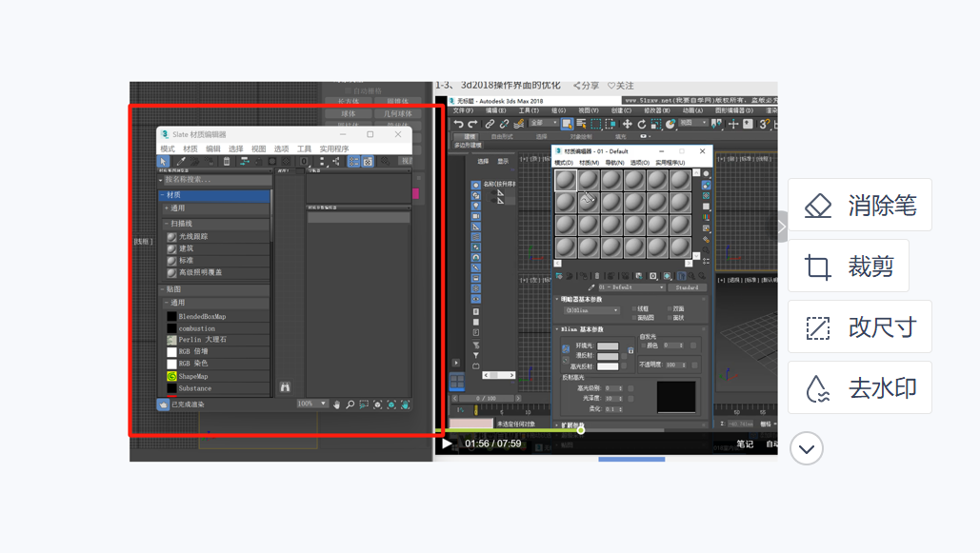Enable the 双面 checkbox
The width and height of the screenshot is (980, 553).
(x=670, y=309)
